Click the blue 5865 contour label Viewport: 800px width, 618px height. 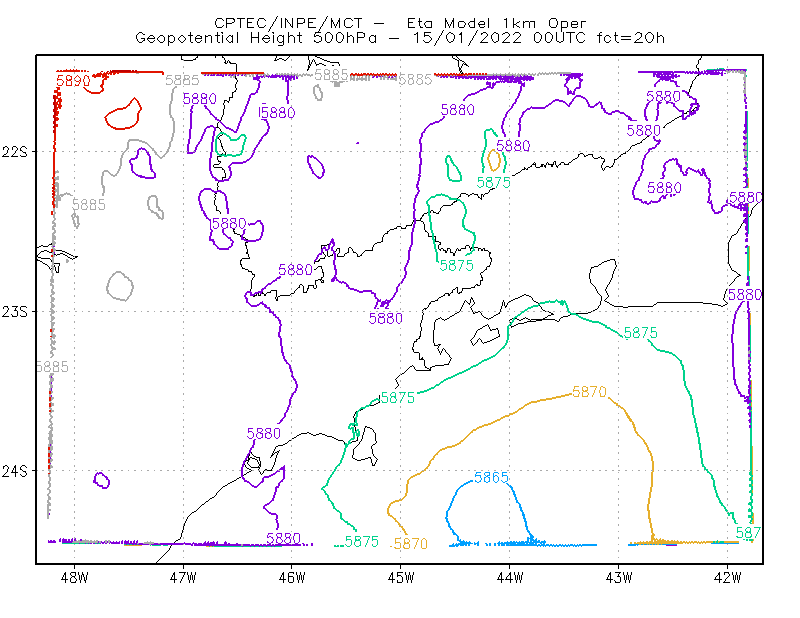coord(491,478)
